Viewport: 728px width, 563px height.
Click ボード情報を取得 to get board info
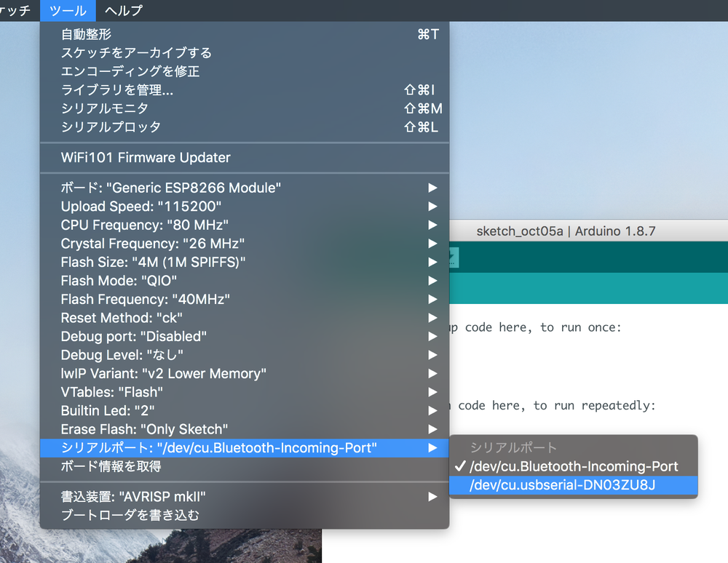(x=111, y=466)
